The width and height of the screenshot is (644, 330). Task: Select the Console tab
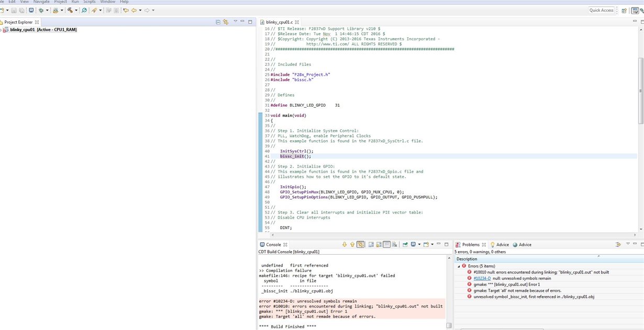pyautogui.click(x=273, y=244)
